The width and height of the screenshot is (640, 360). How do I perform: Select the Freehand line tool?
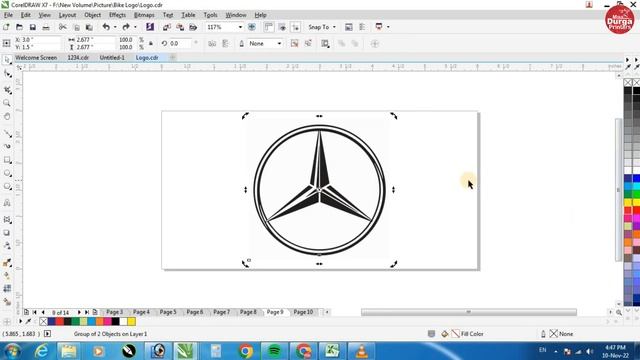[7, 133]
